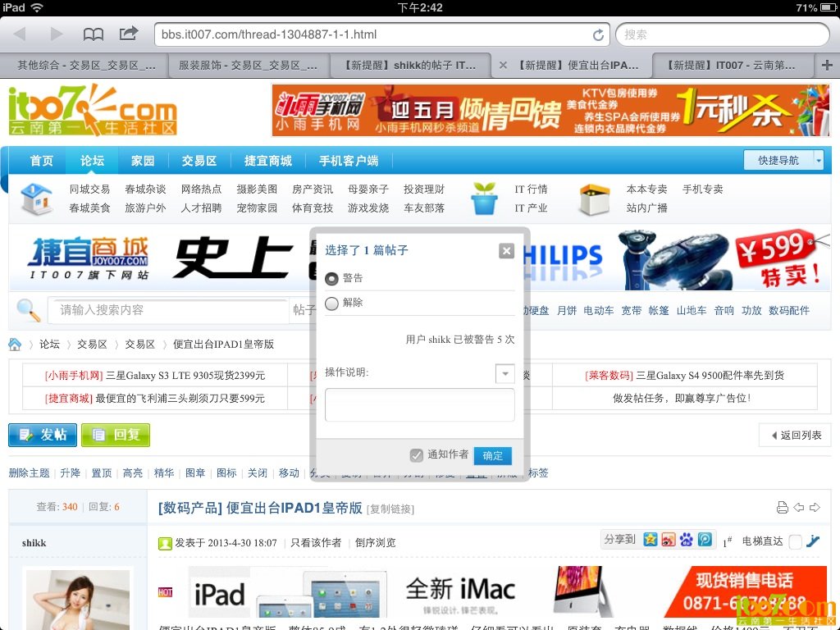Click the 移动 moderation link
The height and width of the screenshot is (630, 840).
coord(289,473)
